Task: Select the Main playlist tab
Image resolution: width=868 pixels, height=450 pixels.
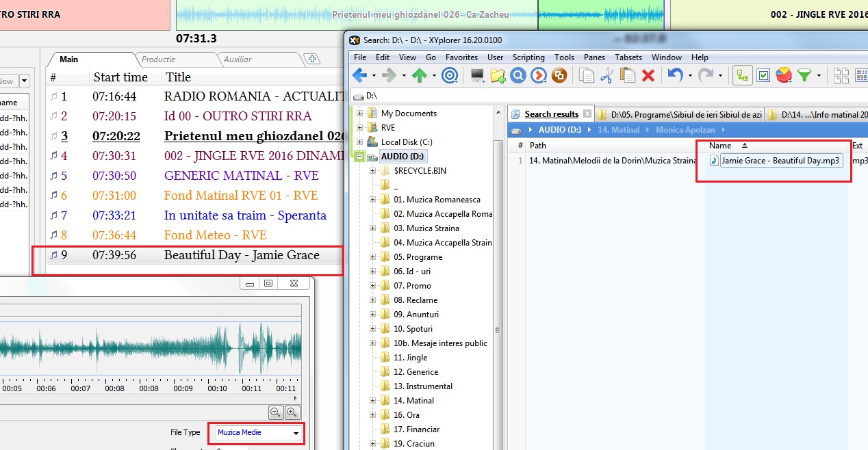Action: coord(69,59)
